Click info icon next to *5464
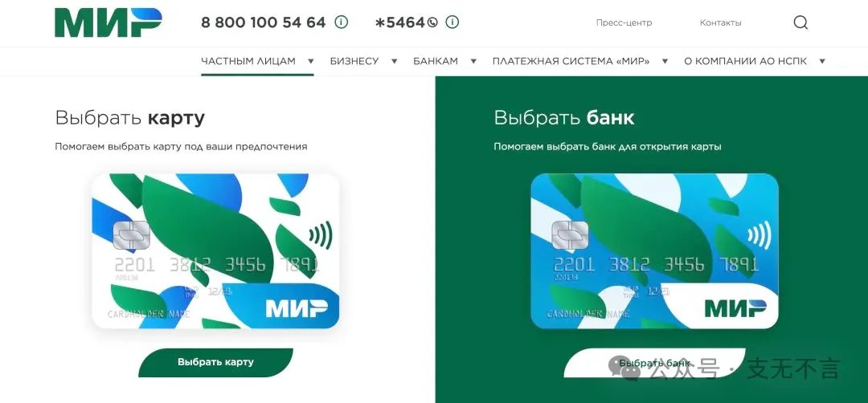This screenshot has height=403, width=868. (x=452, y=22)
